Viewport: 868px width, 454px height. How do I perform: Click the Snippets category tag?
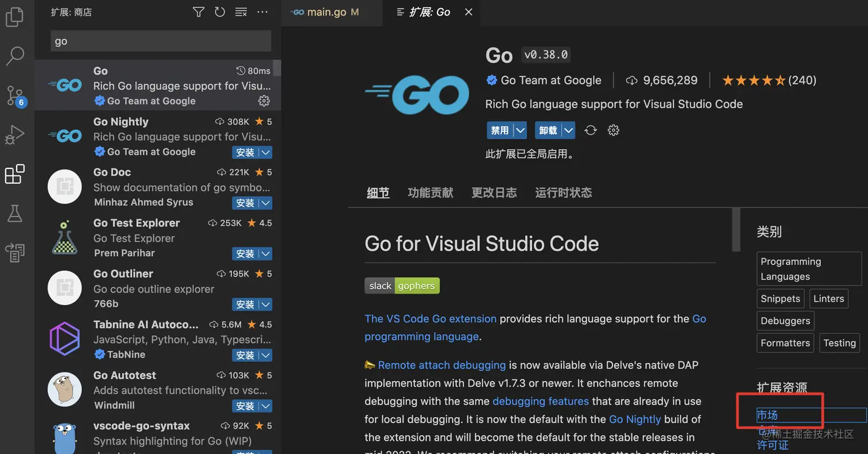pos(780,299)
